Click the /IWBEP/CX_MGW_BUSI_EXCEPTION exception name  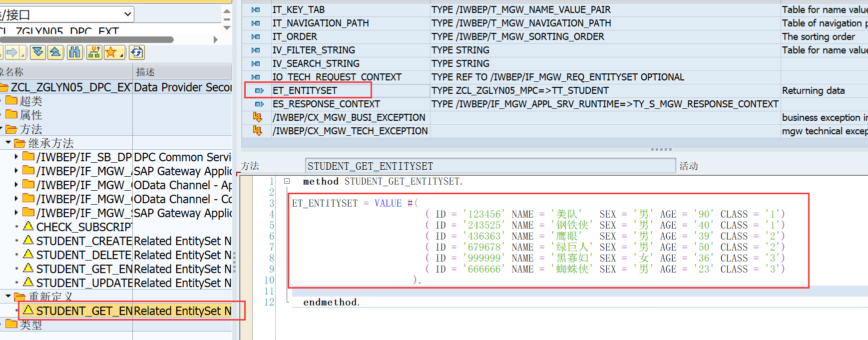(349, 118)
